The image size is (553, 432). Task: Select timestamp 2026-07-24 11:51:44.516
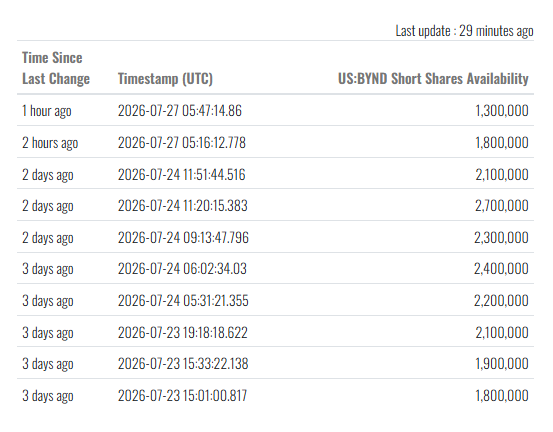click(181, 175)
